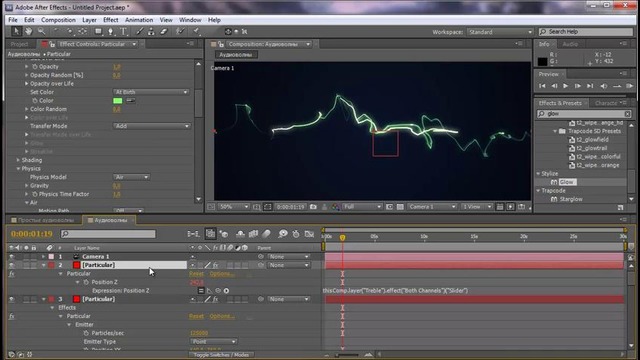Screen dimensions: 640x360
Task: Select the Zoom magnifier tool
Action: point(41,31)
